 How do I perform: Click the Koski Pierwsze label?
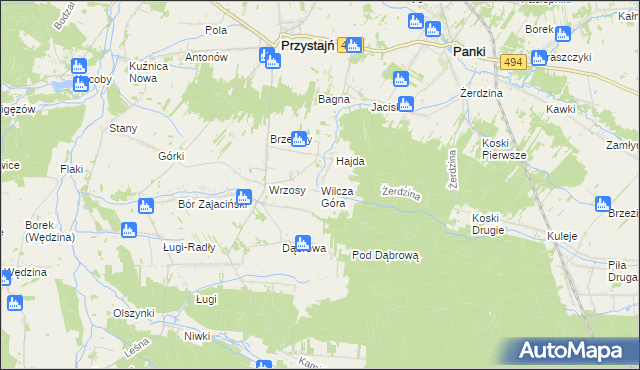504,149
